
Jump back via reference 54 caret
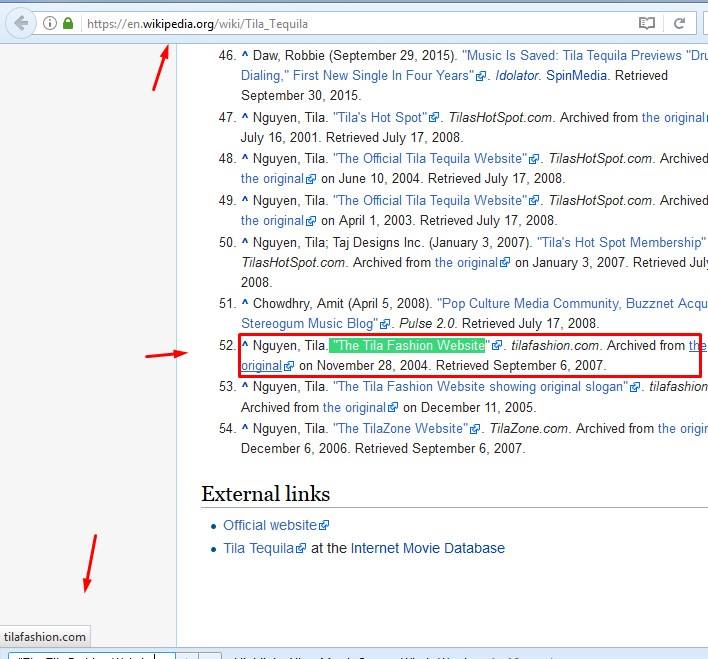point(245,429)
